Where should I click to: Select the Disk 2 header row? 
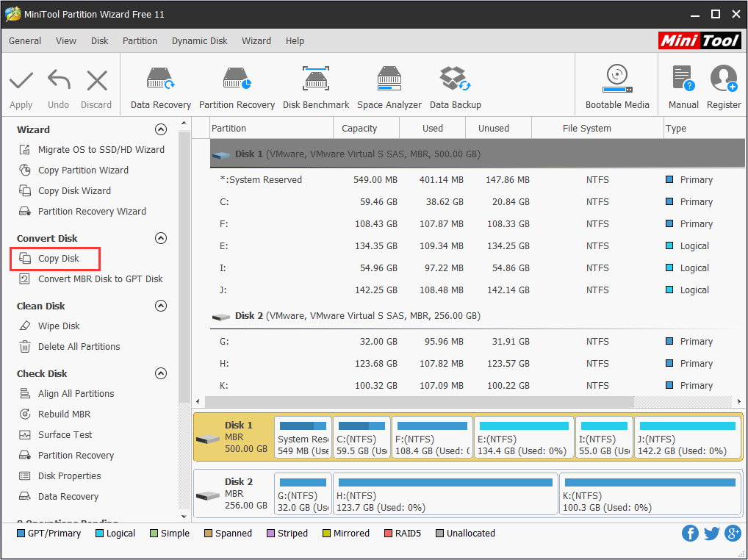[478, 316]
